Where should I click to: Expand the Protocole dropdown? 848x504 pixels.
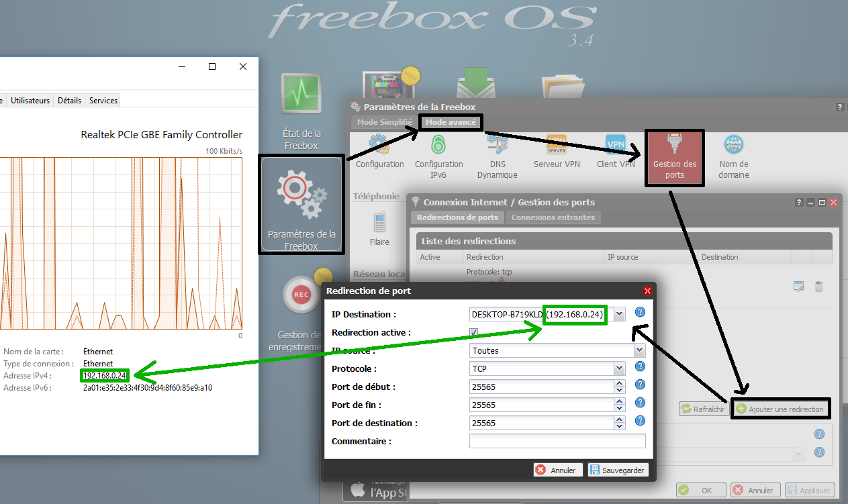[x=620, y=368]
